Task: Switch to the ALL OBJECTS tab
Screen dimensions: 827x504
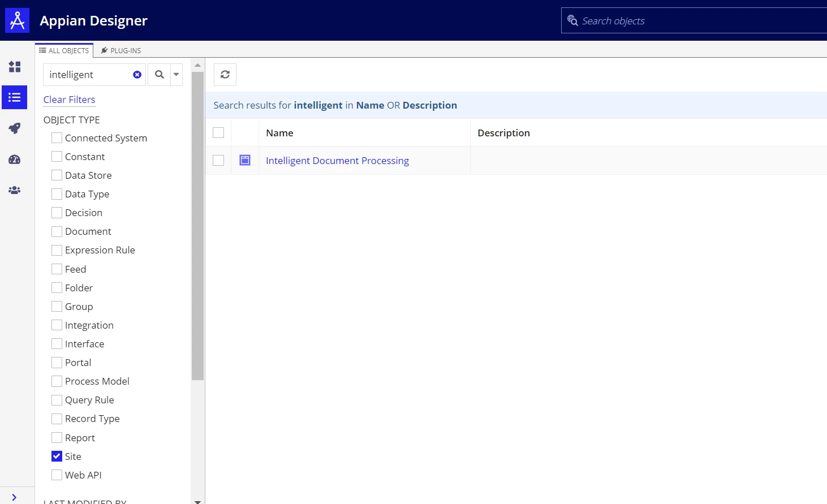Action: [x=64, y=50]
